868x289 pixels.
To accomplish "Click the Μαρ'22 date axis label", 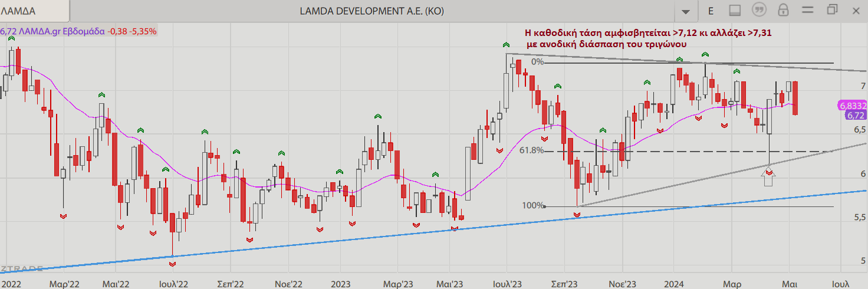I will [65, 284].
